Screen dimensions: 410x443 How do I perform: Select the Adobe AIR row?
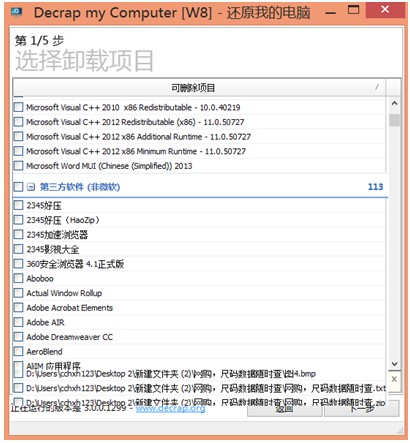pyautogui.click(x=199, y=322)
